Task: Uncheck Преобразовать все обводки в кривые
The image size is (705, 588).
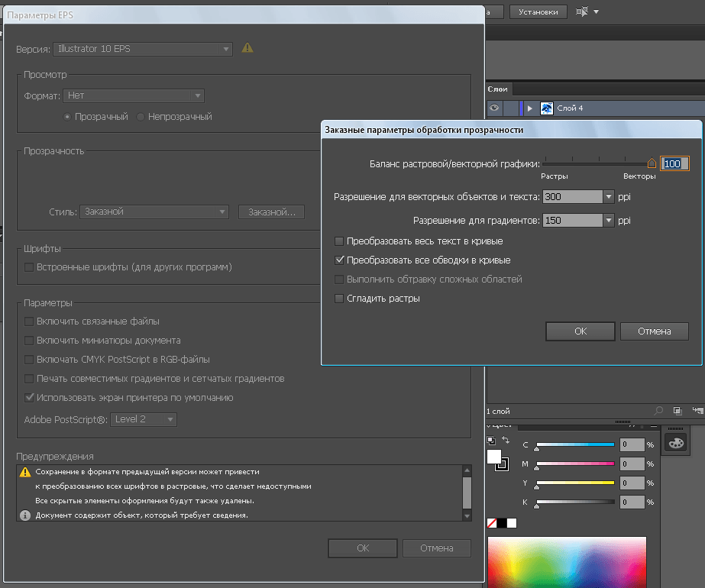Action: tap(339, 260)
